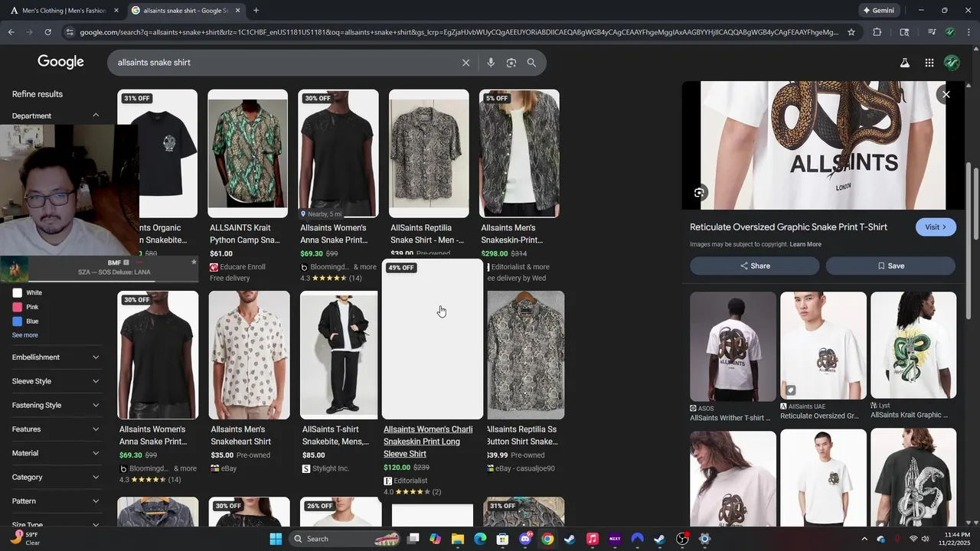Viewport: 980px width, 551px height.
Task: Open Gemini in Chrome
Action: pos(878,11)
